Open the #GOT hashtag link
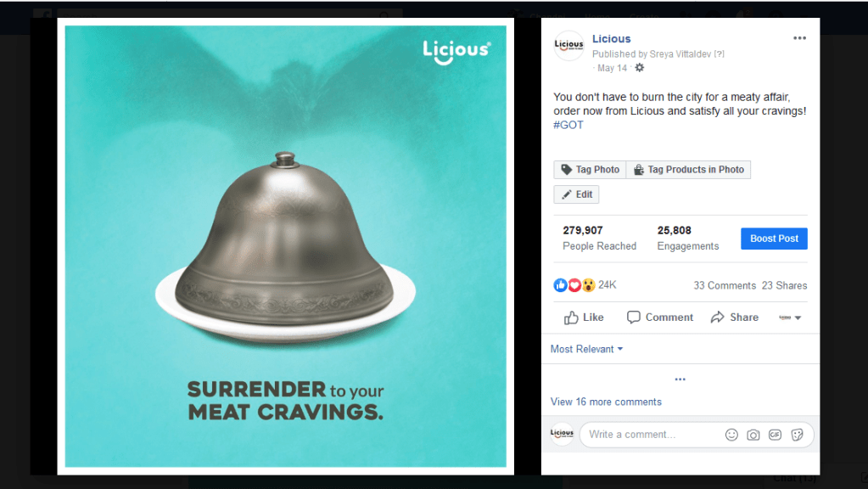 (568, 125)
